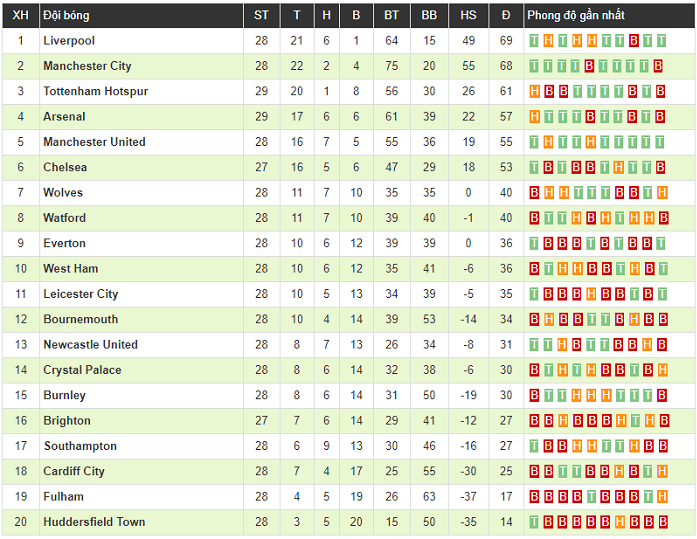
Task: Select the Newcastle United team name
Action: click(90, 345)
